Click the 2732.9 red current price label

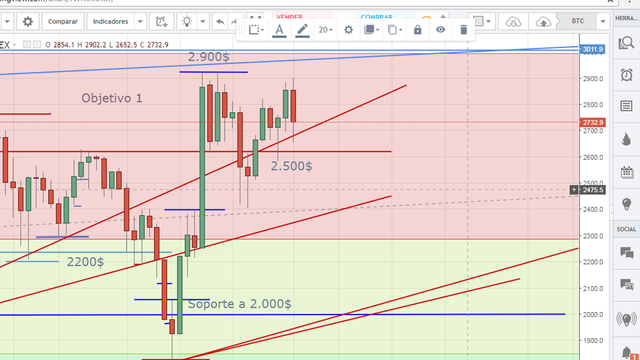click(x=592, y=122)
